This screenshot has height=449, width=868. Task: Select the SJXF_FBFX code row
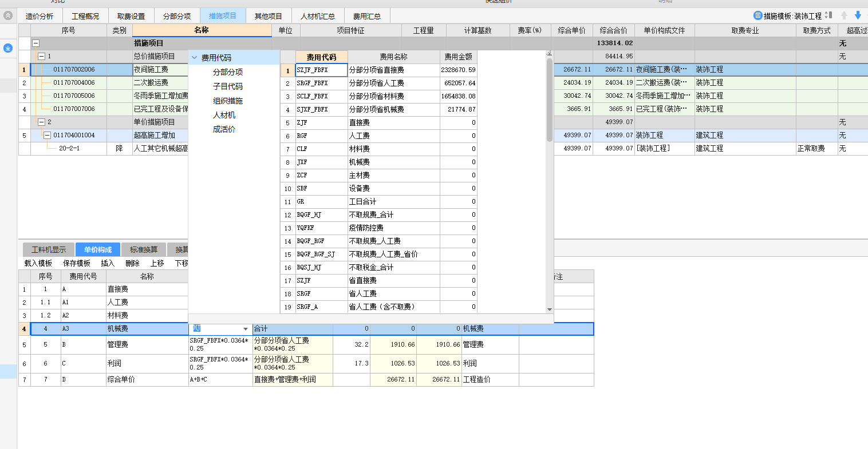378,109
